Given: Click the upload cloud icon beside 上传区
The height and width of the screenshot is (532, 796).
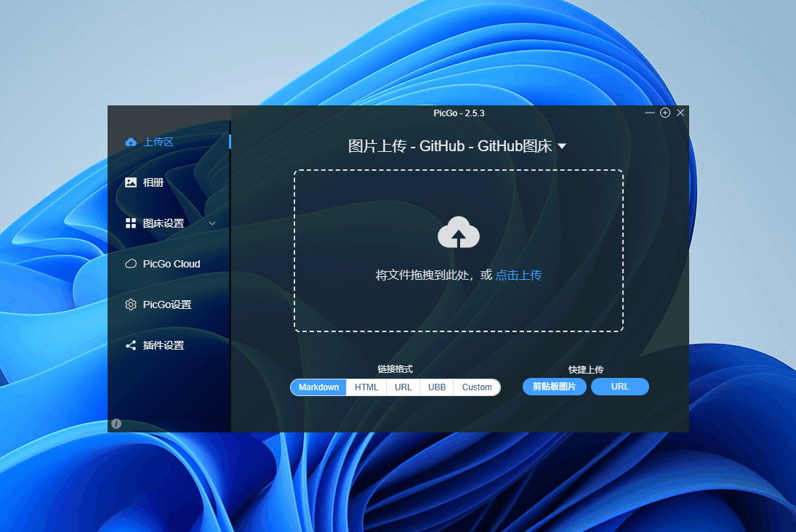Looking at the screenshot, I should [x=130, y=142].
